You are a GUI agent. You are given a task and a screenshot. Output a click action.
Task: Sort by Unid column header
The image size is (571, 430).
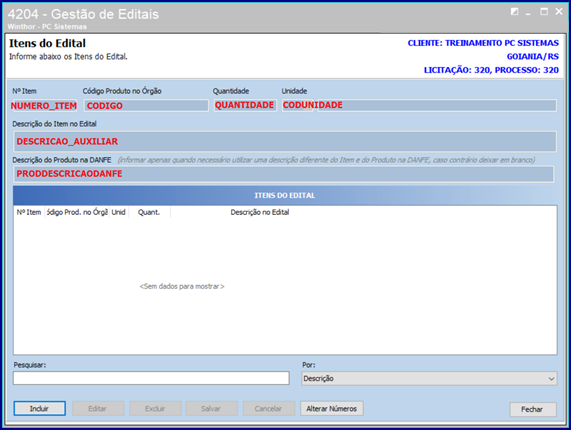coord(119,212)
